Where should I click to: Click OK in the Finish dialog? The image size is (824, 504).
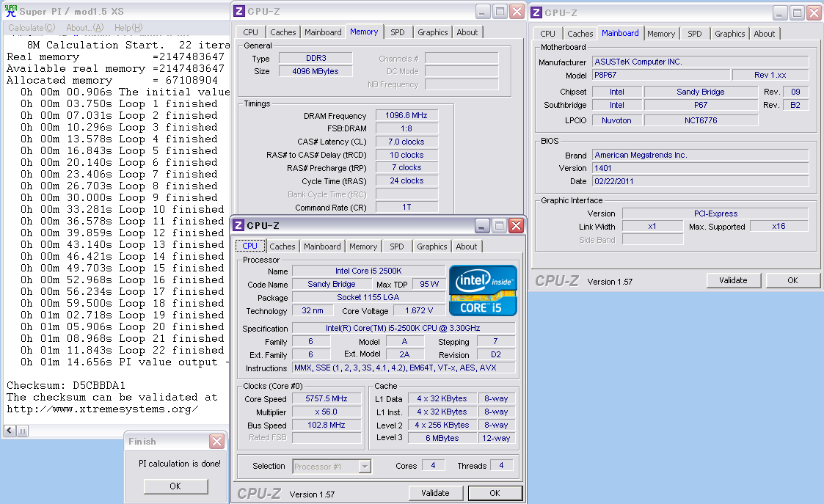click(x=175, y=486)
